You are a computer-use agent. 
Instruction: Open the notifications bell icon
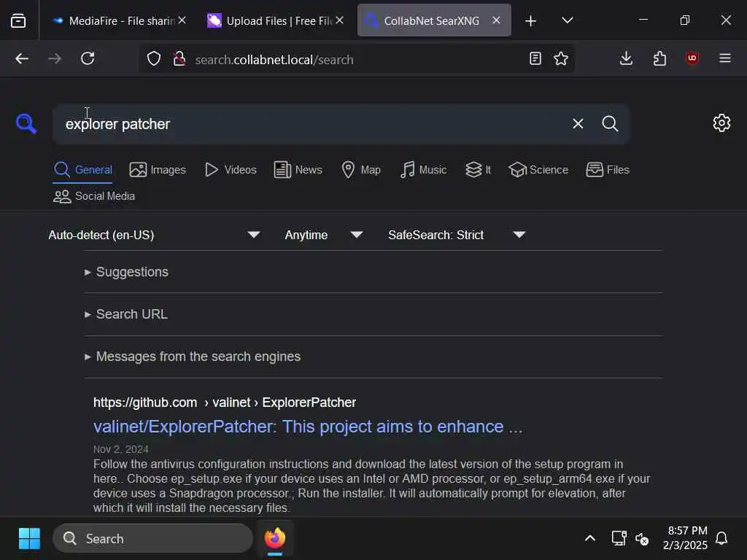pyautogui.click(x=721, y=539)
